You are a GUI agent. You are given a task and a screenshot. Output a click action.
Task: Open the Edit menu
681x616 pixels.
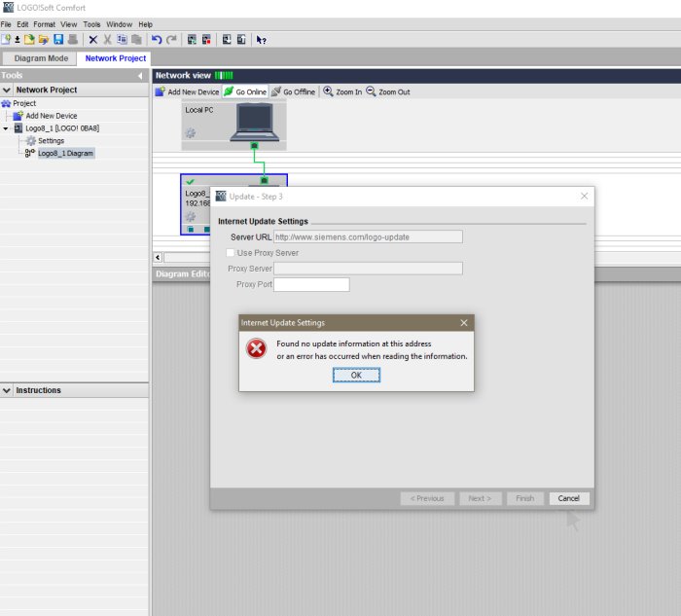[22, 24]
